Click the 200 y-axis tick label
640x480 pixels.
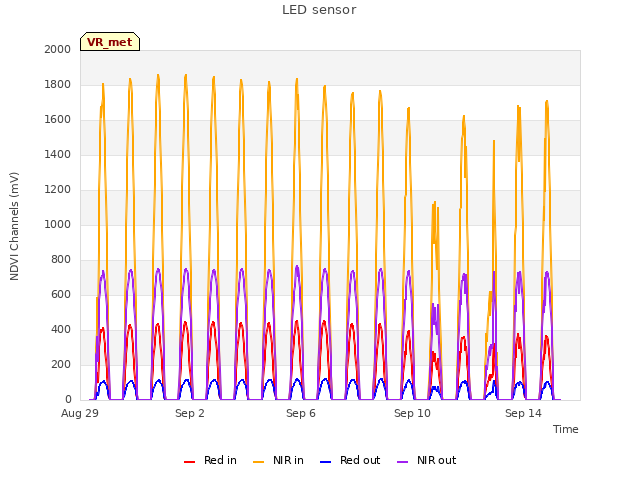pyautogui.click(x=61, y=364)
